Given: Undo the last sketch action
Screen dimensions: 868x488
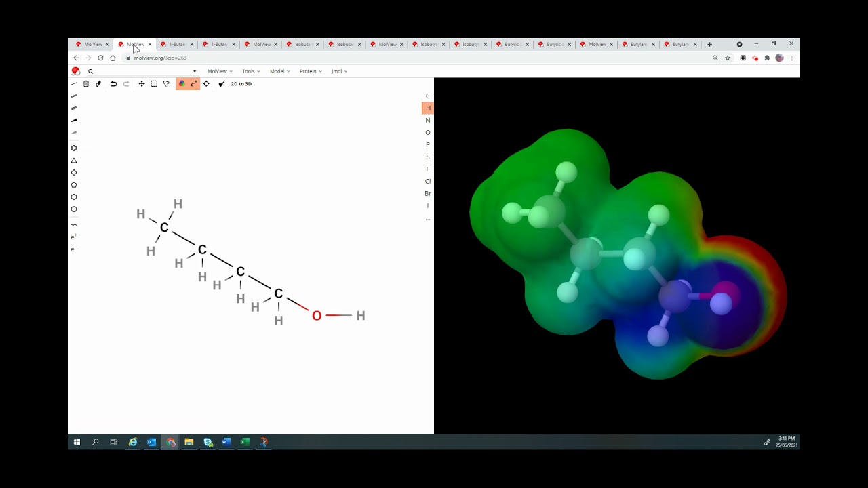Looking at the screenshot, I should tap(114, 83).
